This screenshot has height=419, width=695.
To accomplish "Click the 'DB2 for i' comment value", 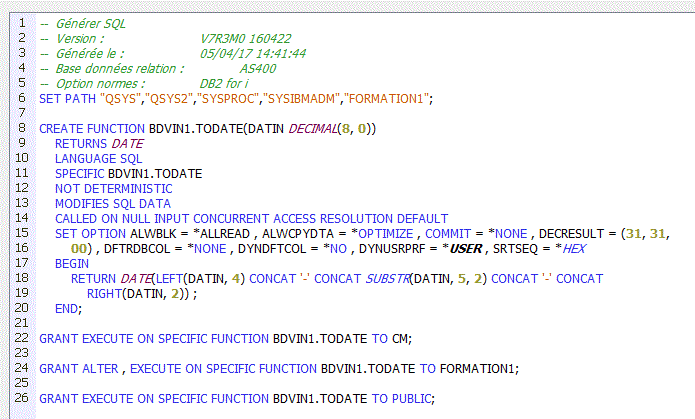I will pos(224,83).
